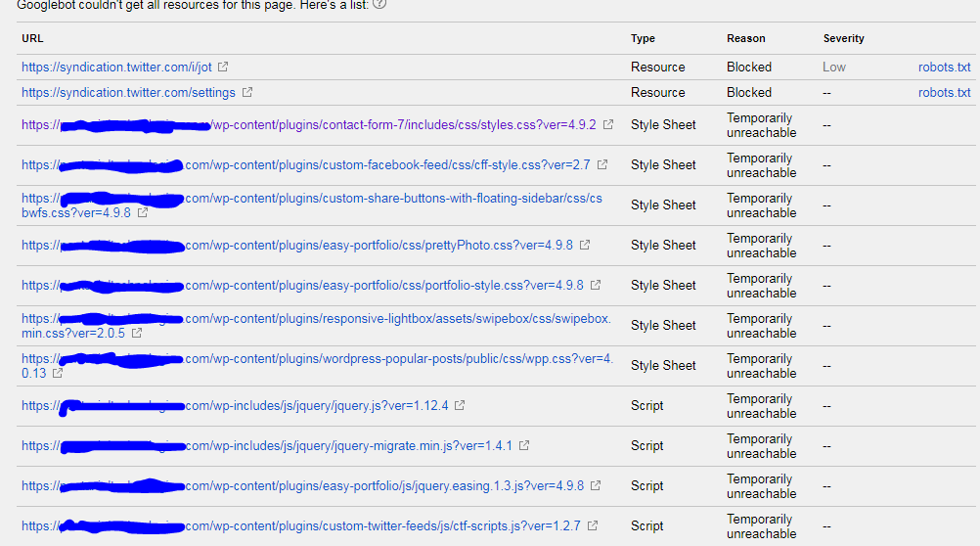
Task: Click the URL column header
Action: [32, 39]
